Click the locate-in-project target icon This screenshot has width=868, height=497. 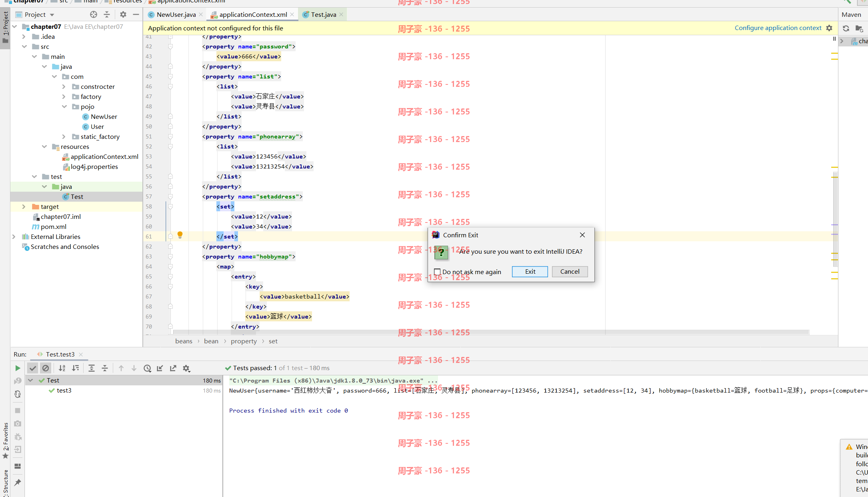[x=93, y=14]
